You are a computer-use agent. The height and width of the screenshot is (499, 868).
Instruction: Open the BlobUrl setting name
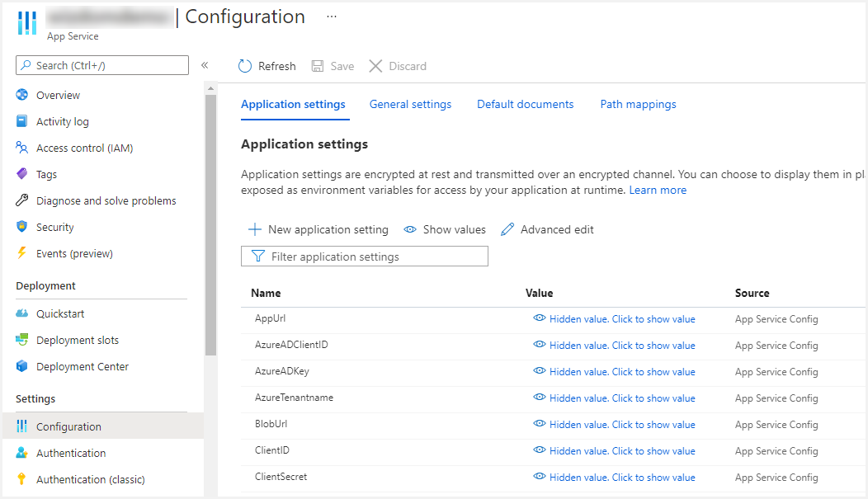click(271, 424)
